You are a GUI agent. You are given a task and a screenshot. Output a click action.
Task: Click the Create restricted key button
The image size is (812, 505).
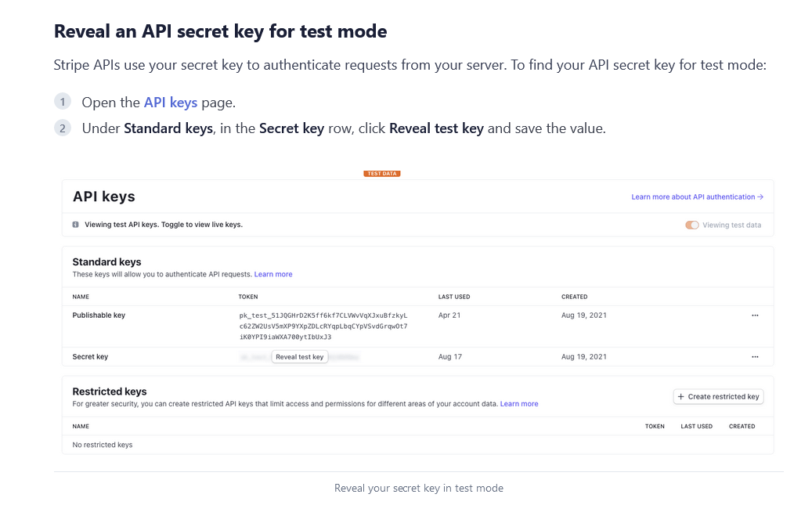(718, 396)
